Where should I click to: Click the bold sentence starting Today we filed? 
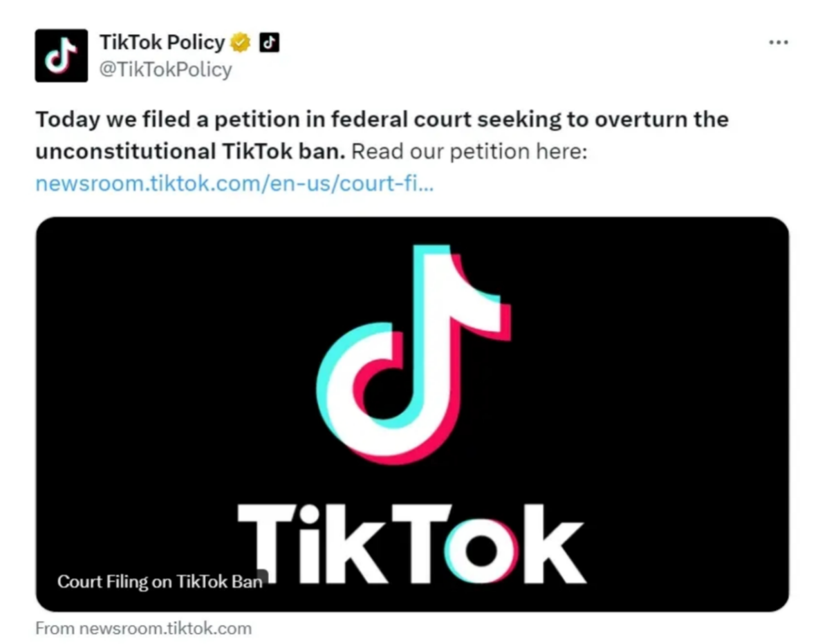coord(380,120)
